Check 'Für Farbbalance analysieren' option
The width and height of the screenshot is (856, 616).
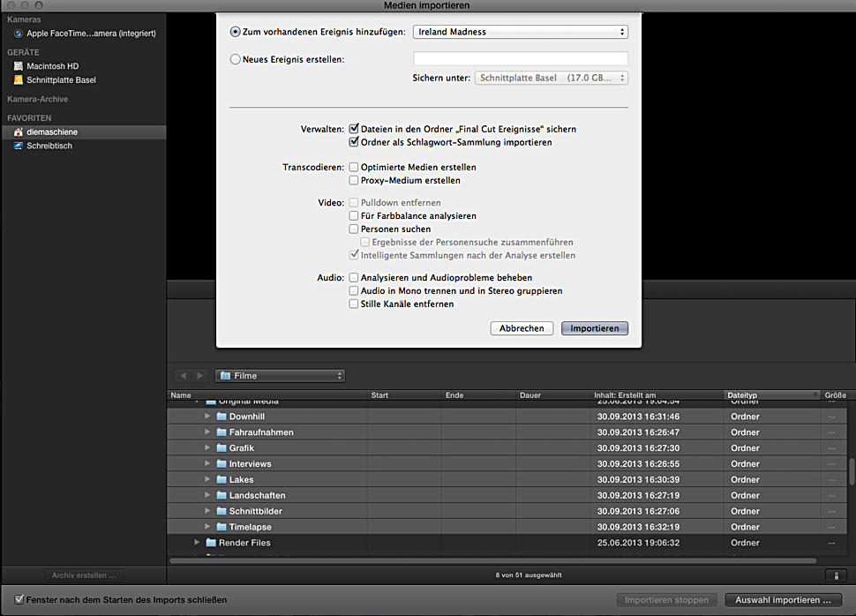tap(354, 215)
